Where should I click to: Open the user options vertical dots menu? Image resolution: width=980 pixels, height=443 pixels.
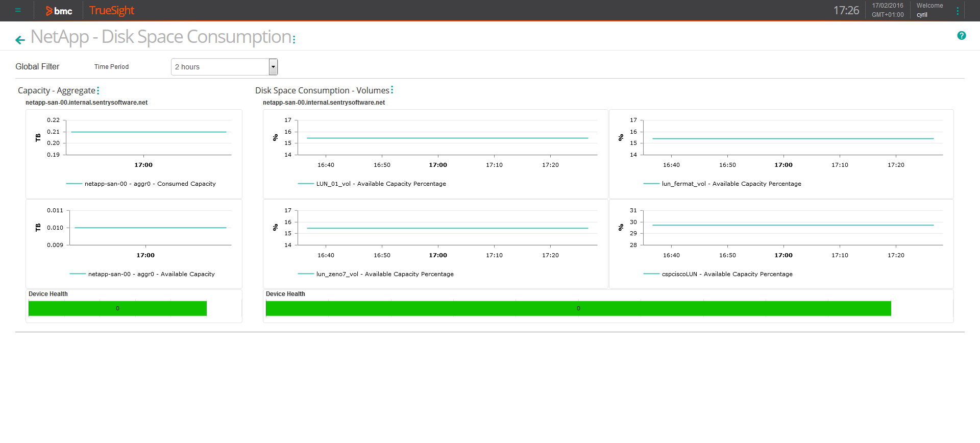click(958, 11)
